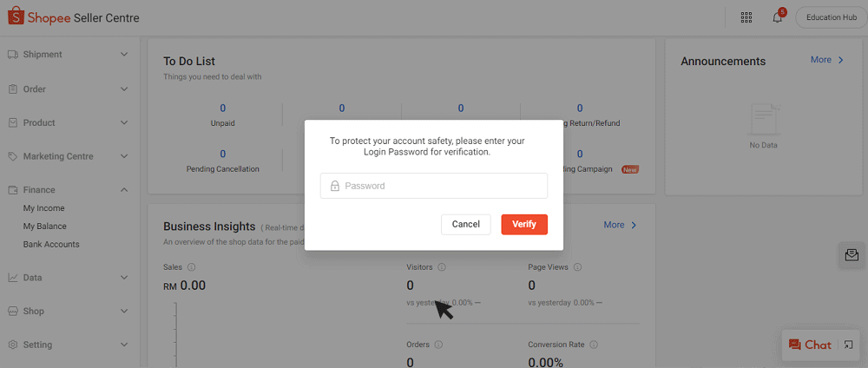Screen dimensions: 868x368
Task: Click the Shopee logo icon
Action: click(15, 17)
